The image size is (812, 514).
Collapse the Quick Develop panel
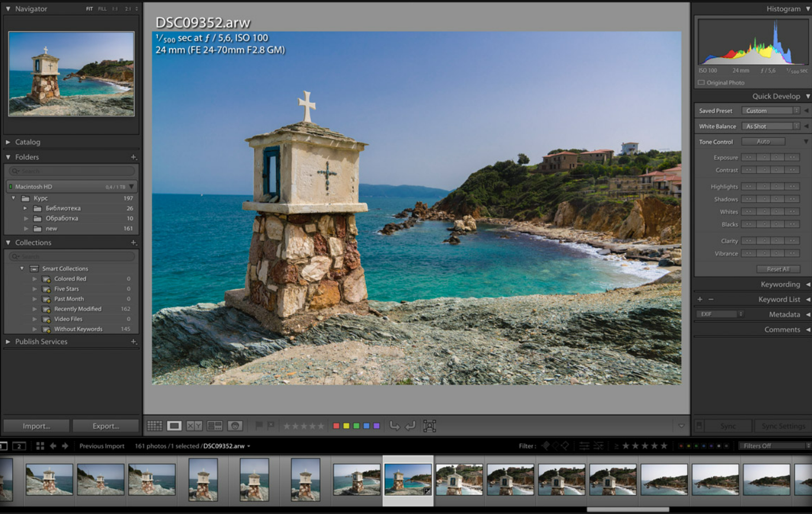pyautogui.click(x=808, y=96)
